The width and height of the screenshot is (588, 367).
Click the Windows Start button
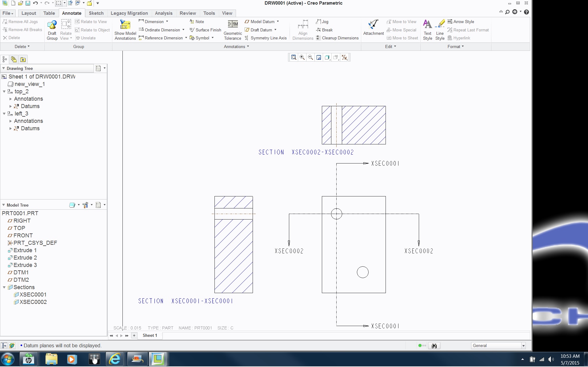(x=7, y=359)
